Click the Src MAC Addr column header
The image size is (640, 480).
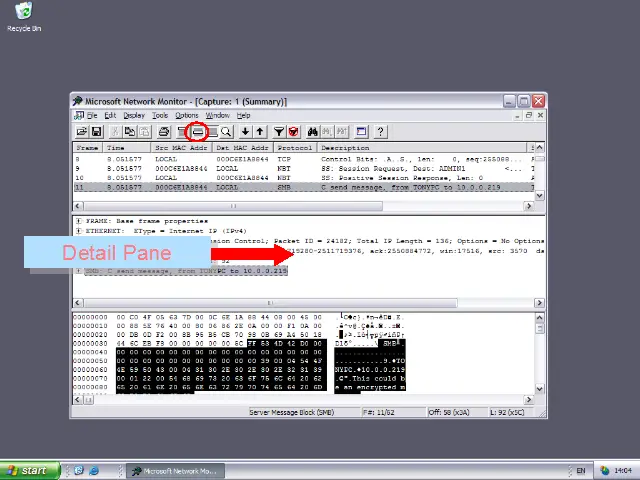pos(181,148)
